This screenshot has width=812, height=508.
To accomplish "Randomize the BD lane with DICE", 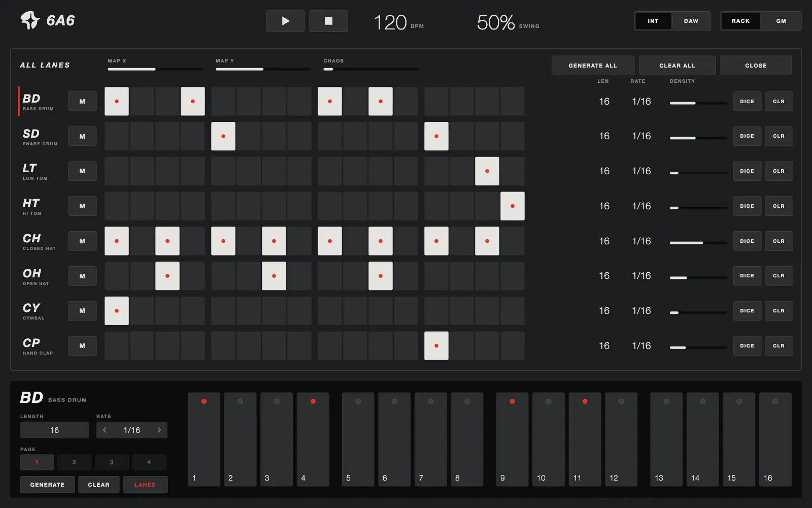I will 747,102.
